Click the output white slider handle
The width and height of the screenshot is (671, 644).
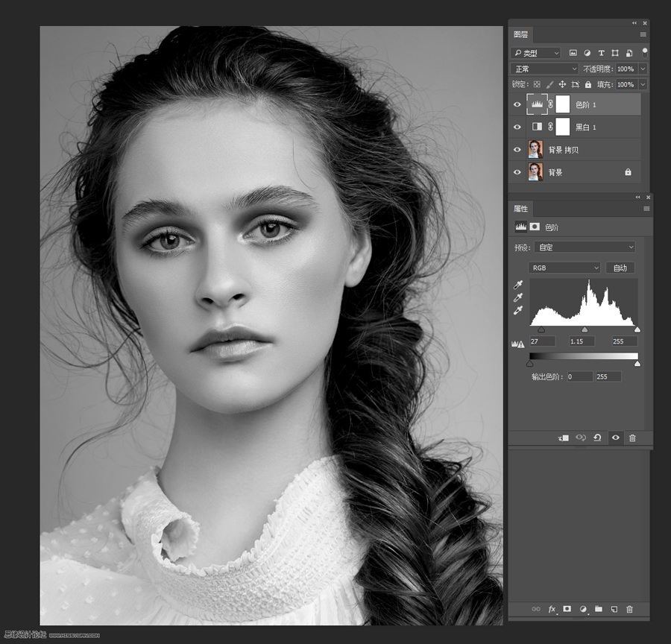637,363
